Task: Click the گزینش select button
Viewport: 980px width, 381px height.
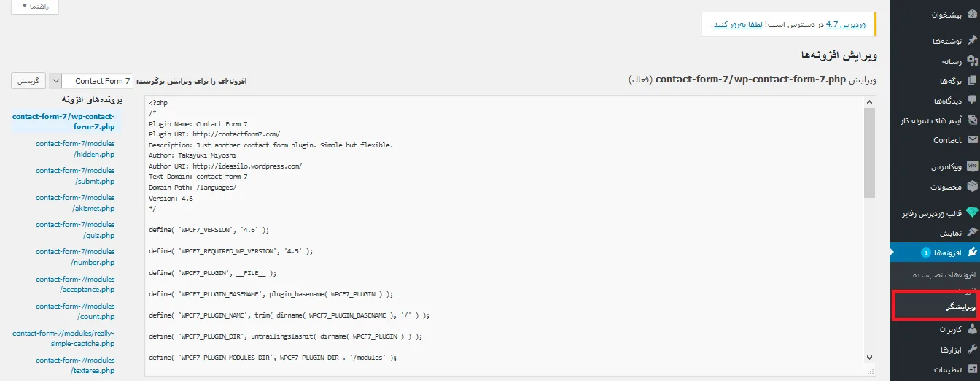Action: pyautogui.click(x=28, y=80)
